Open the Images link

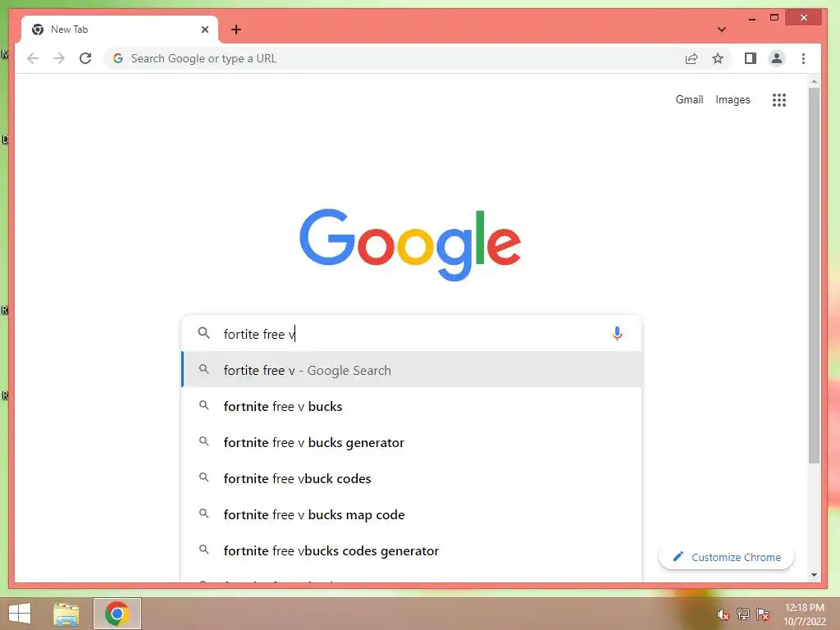733,99
